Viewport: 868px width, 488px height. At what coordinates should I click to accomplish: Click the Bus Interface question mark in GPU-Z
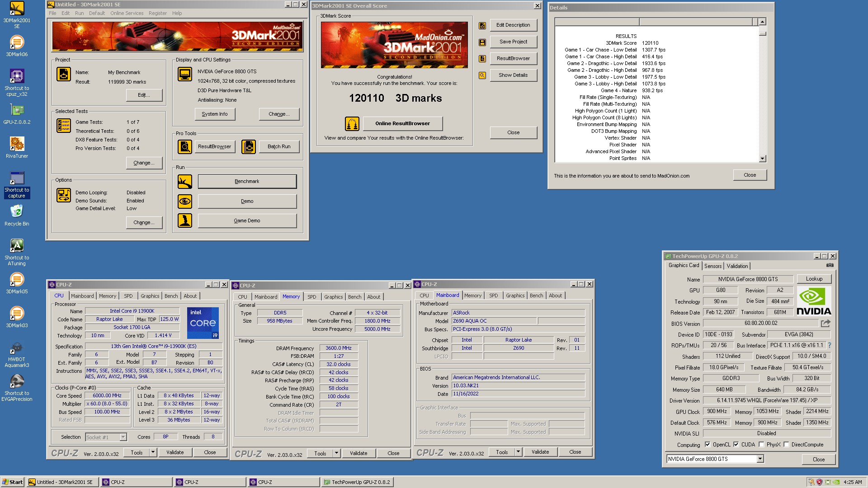tap(829, 345)
